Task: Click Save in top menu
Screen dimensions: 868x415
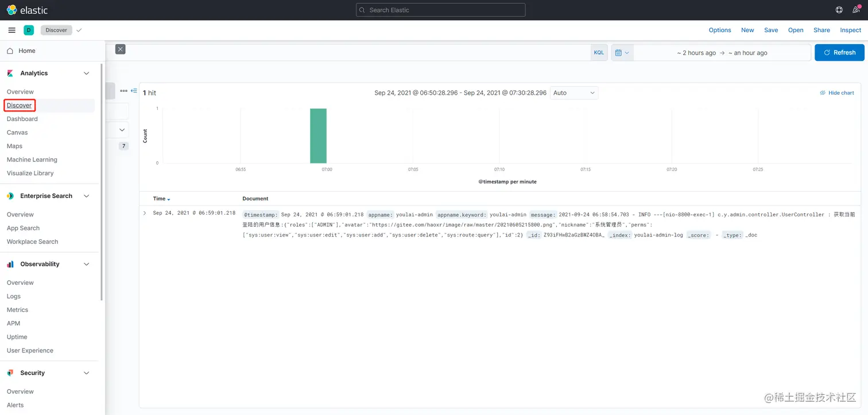Action: pyautogui.click(x=771, y=30)
